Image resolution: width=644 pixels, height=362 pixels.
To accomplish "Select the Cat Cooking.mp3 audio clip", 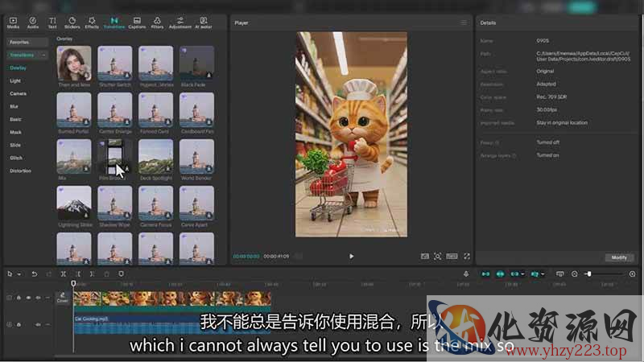I will pos(172,324).
